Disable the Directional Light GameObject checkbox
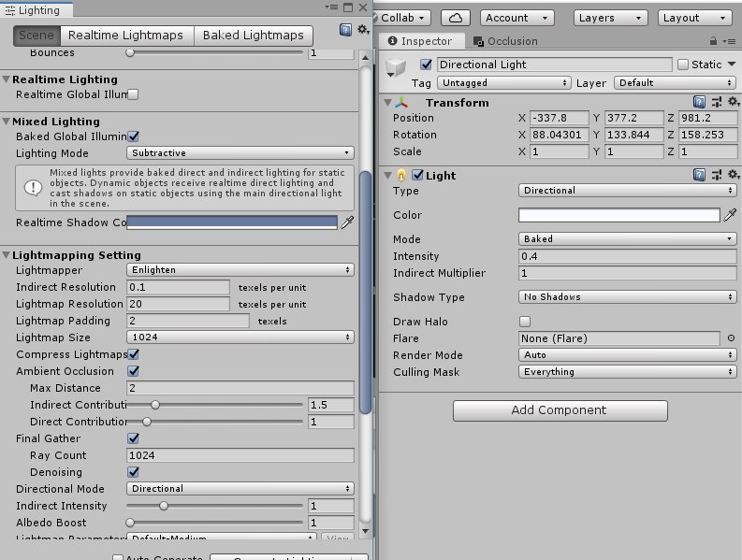Image resolution: width=742 pixels, height=560 pixels. click(426, 65)
